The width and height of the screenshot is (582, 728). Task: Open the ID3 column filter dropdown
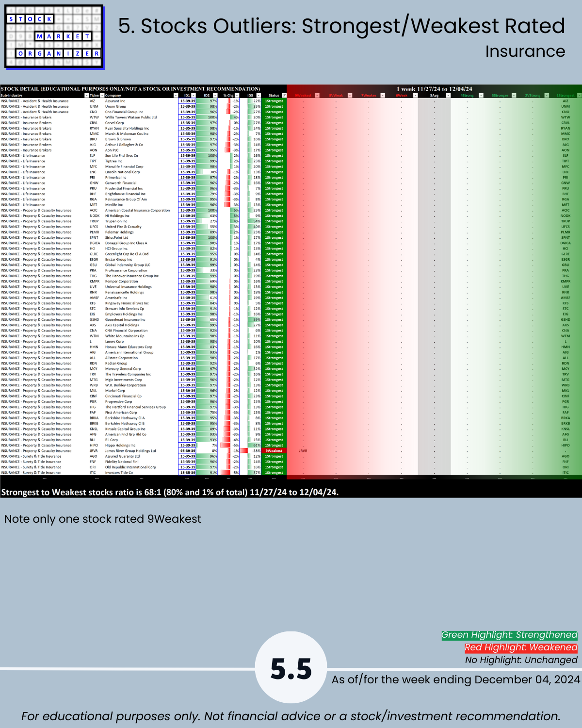tap(259, 96)
